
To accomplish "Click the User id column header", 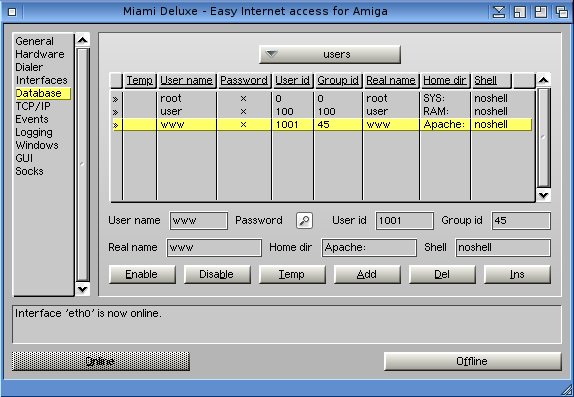I will tap(292, 80).
